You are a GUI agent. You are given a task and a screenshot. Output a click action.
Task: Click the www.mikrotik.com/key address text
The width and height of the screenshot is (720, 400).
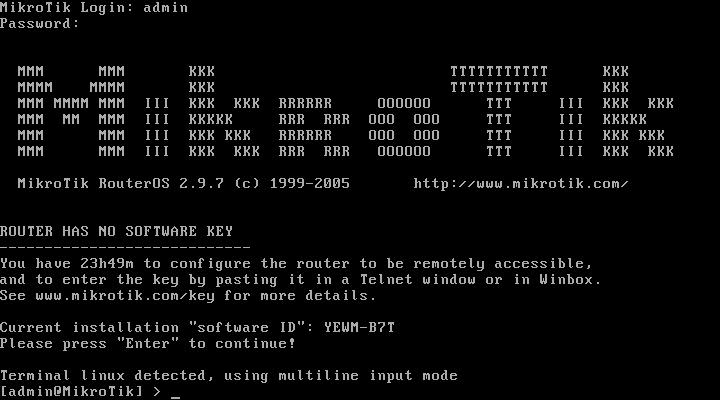[125, 296]
